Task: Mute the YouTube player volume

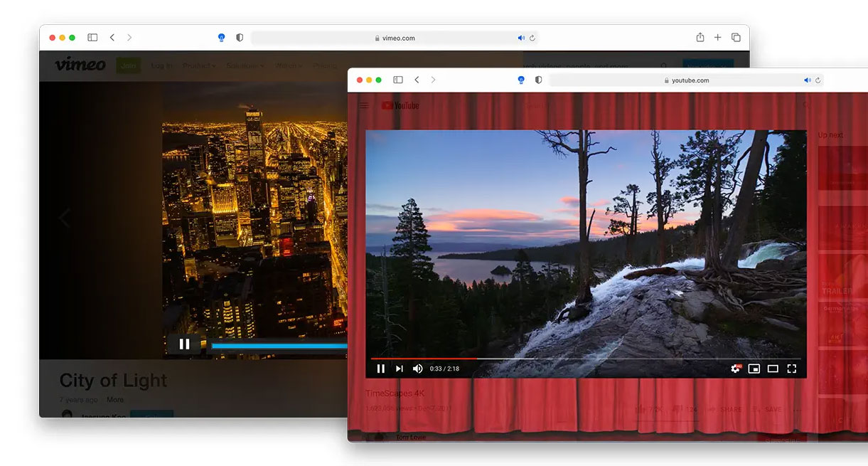Action: pos(417,369)
